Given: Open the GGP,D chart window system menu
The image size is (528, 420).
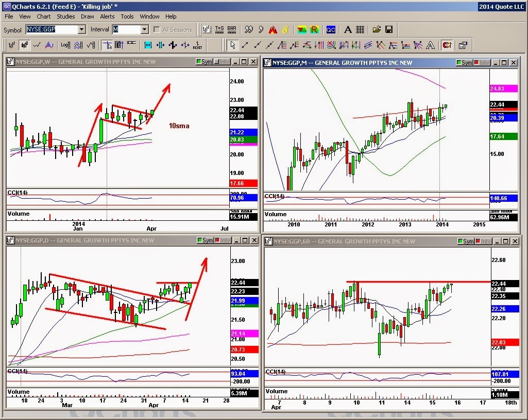Looking at the screenshot, I should 10,240.
